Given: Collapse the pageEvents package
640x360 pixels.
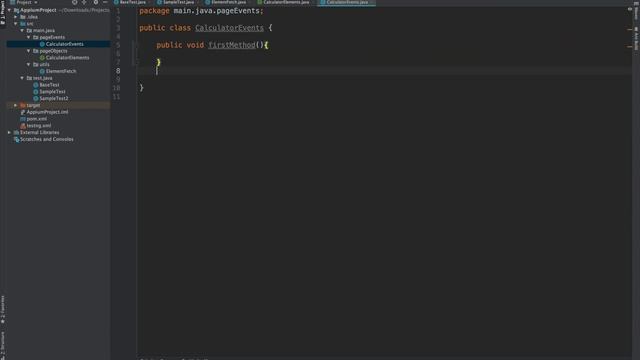Looking at the screenshot, I should (x=29, y=37).
